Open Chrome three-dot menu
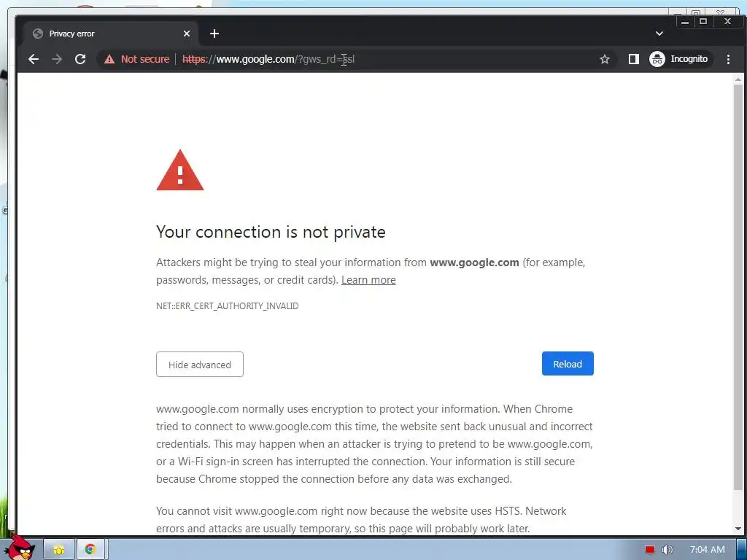This screenshot has width=747, height=560. click(x=728, y=59)
